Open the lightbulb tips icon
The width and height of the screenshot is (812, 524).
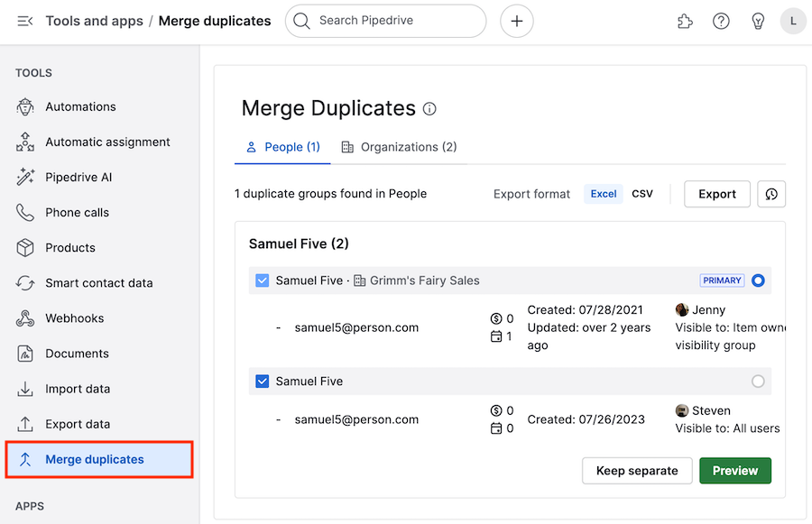[758, 22]
